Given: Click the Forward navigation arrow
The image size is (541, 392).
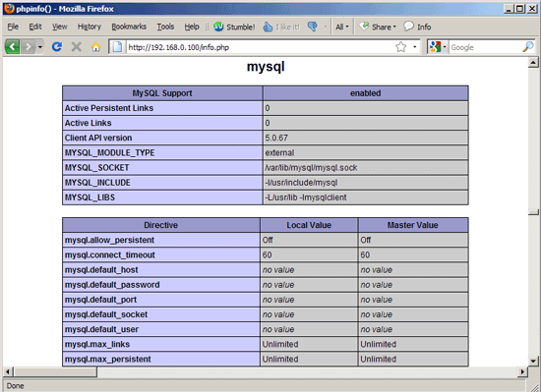Looking at the screenshot, I should point(28,46).
